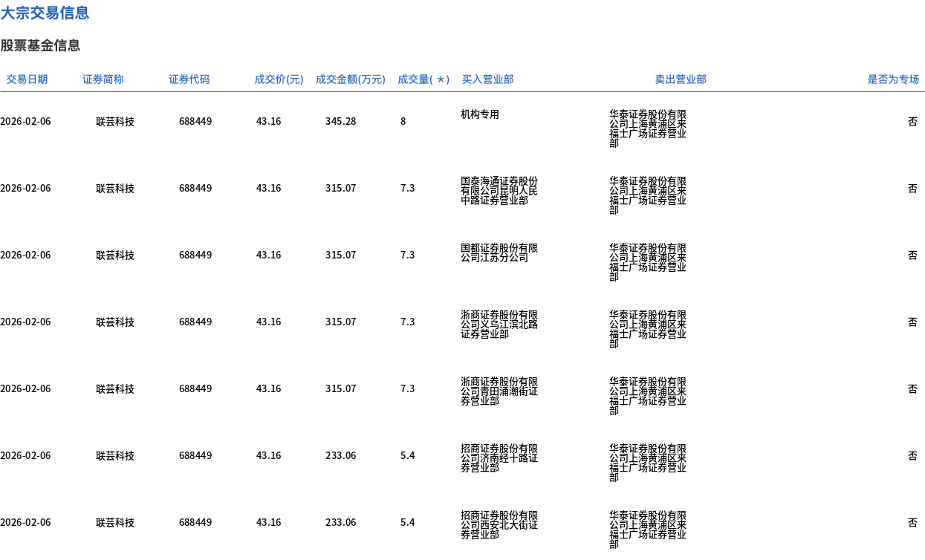Click the 证券代码 column header
Screen dimensions: 925x560
coord(189,79)
